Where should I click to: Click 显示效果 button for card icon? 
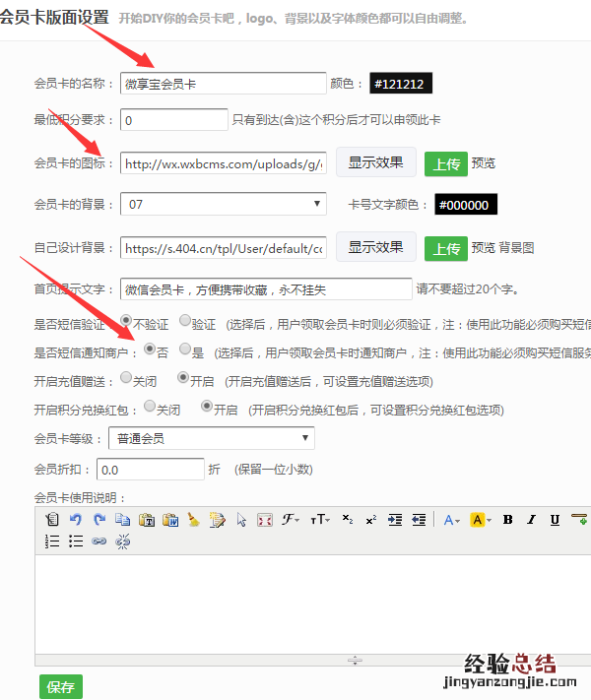coord(376,162)
